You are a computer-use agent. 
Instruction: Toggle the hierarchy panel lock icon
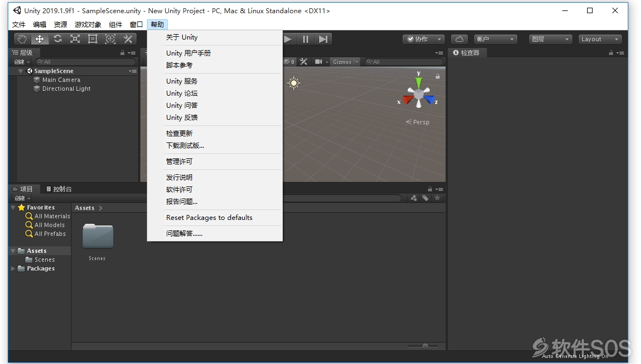point(122,53)
